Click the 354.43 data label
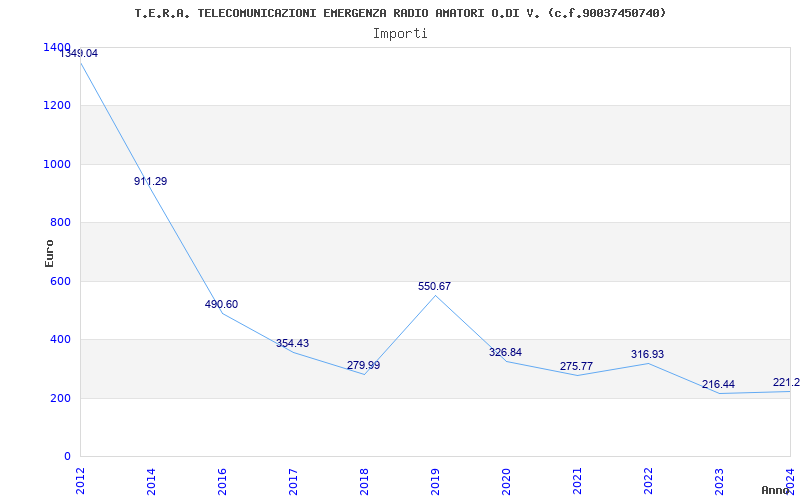This screenshot has height=500, width=800. pyautogui.click(x=292, y=343)
